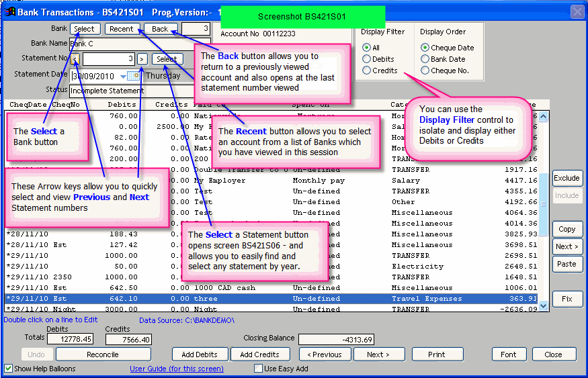
Task: Click the Bank number field
Action: (x=196, y=28)
